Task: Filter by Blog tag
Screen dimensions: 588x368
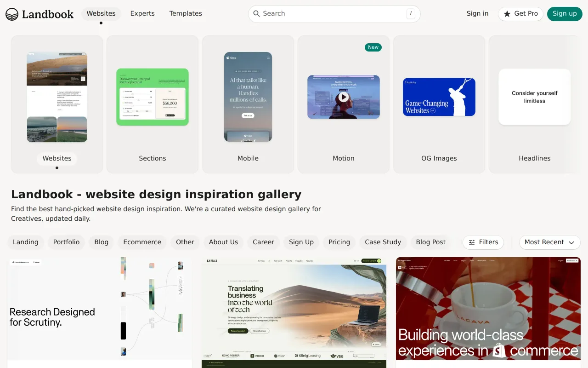Action: [102, 242]
